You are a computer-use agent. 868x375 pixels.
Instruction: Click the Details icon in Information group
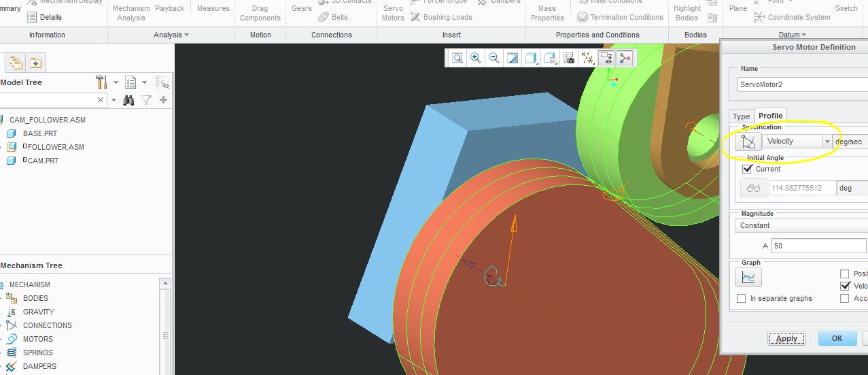click(31, 17)
